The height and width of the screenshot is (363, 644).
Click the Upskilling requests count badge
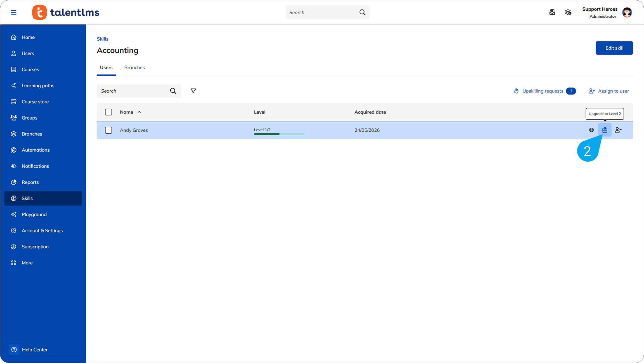pos(571,91)
